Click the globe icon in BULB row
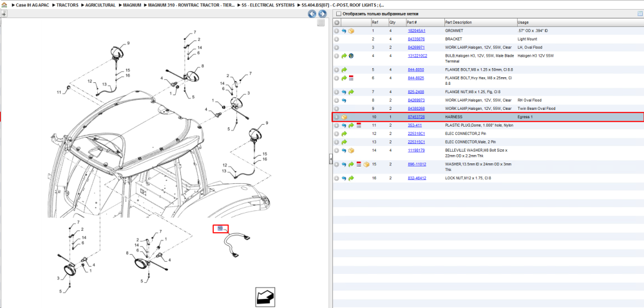 (x=351, y=55)
